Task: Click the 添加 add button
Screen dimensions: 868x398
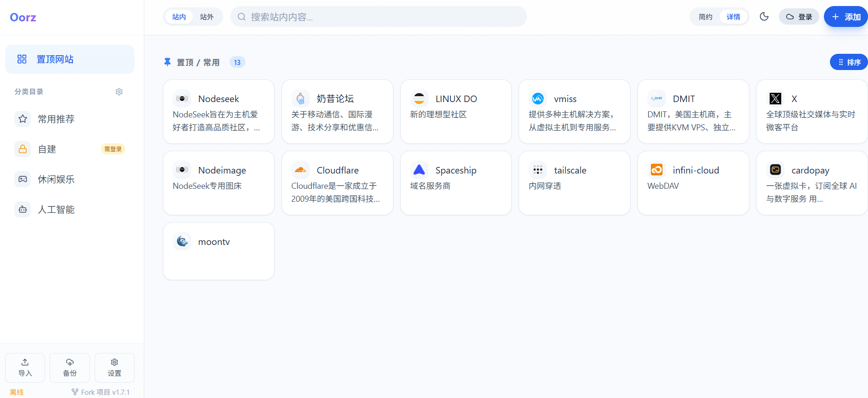Action: (846, 17)
